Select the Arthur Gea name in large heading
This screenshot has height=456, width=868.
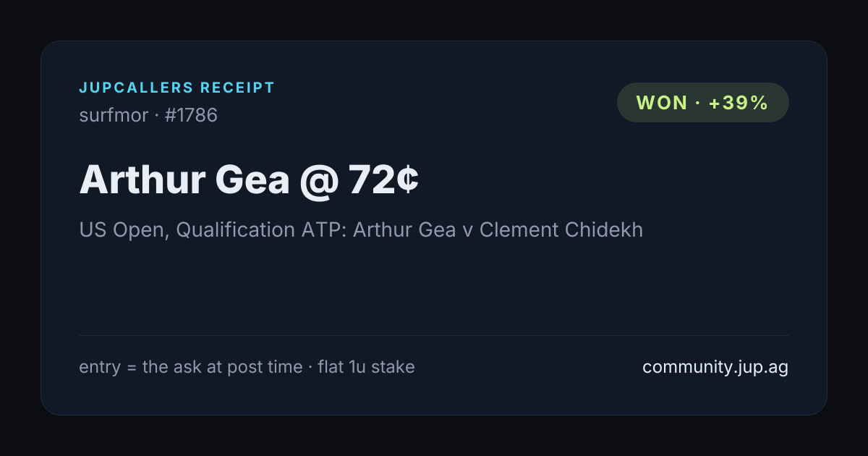[184, 180]
